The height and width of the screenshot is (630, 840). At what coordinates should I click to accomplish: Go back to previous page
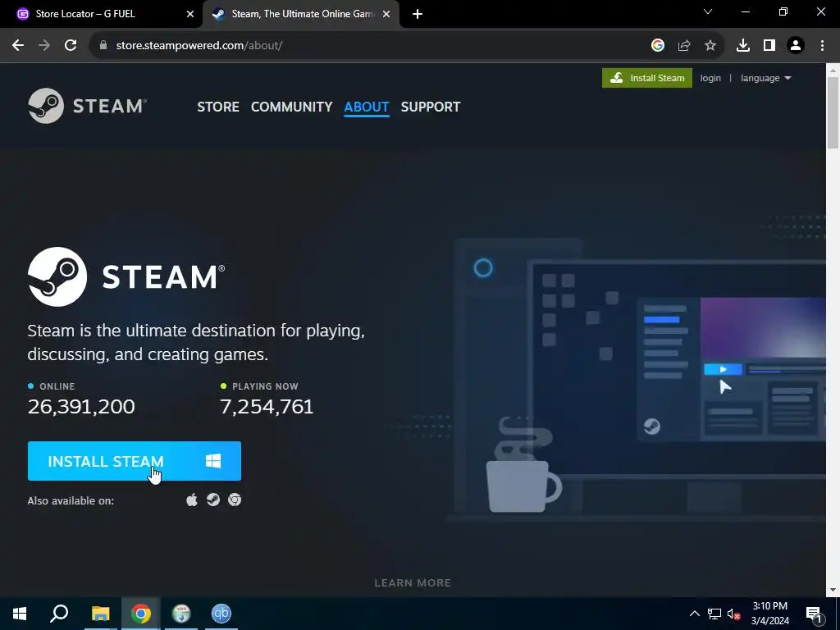pos(18,46)
